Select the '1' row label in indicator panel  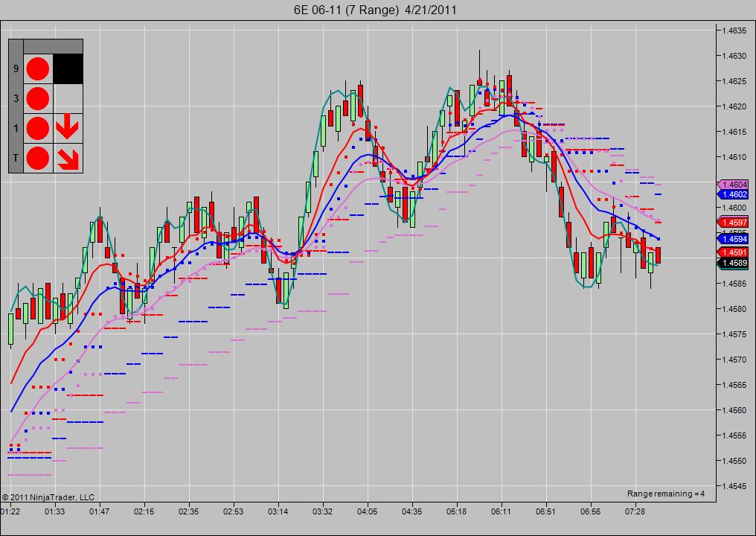[16, 128]
